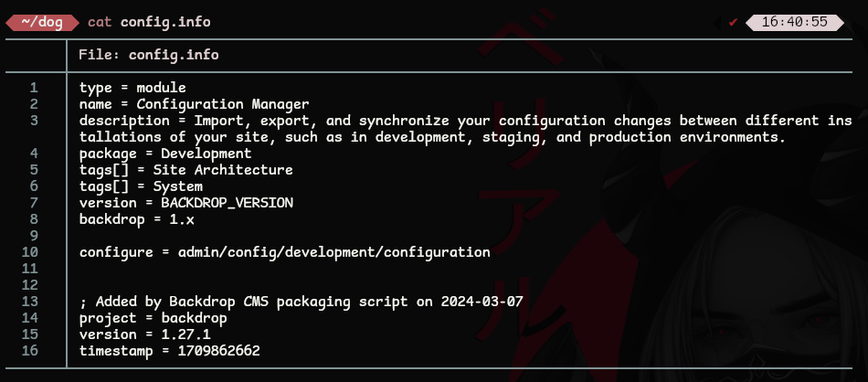Click 'version = 1.27.1' text

(145, 334)
